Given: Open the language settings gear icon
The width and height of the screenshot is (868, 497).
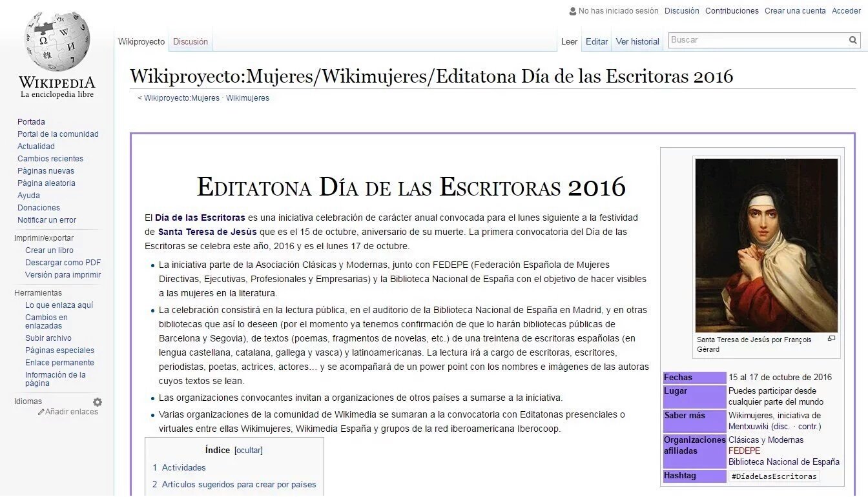Looking at the screenshot, I should tap(98, 402).
